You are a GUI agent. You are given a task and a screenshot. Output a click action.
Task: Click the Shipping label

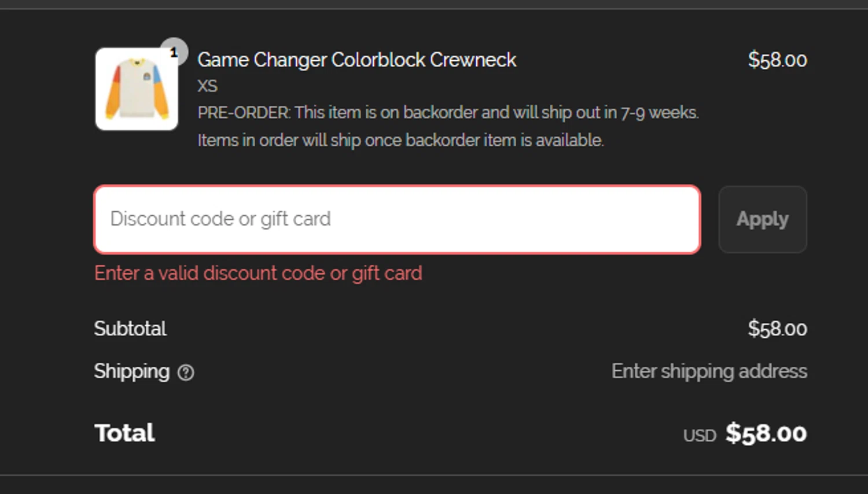click(132, 371)
